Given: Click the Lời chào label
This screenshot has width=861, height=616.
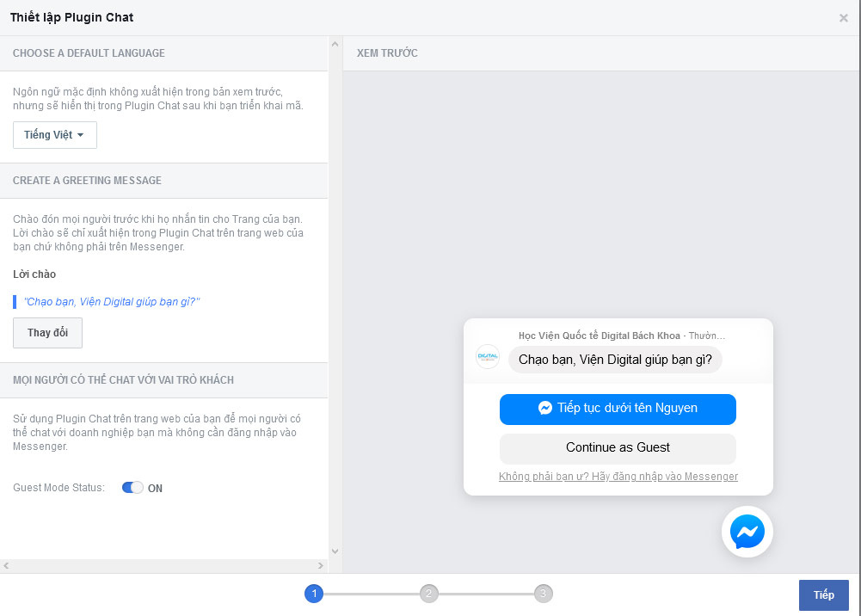Looking at the screenshot, I should [34, 274].
